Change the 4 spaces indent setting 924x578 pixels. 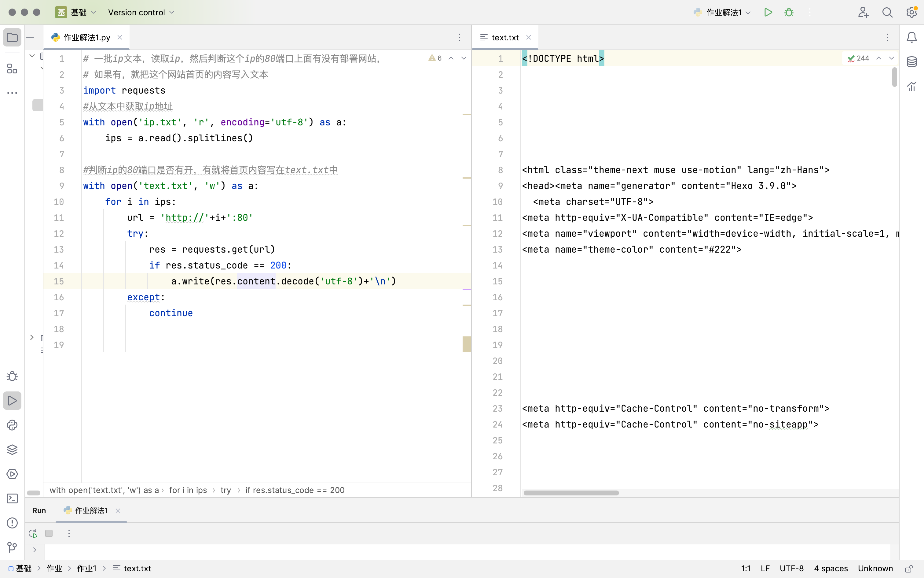pos(831,569)
